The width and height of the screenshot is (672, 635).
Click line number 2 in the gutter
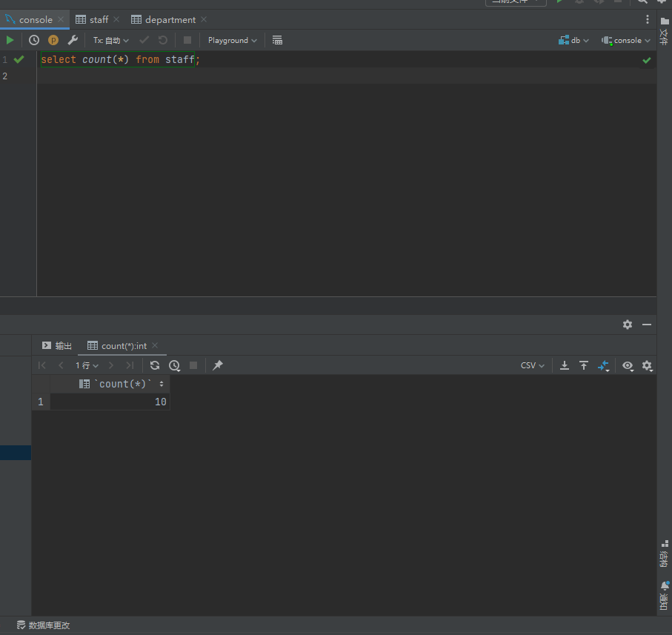(4, 76)
